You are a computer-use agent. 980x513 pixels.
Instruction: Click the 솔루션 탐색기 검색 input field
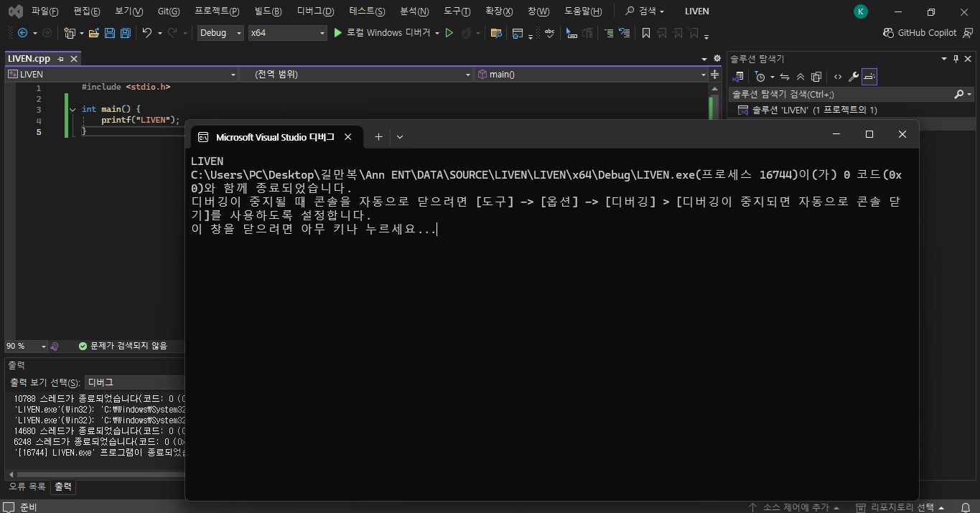pos(840,94)
